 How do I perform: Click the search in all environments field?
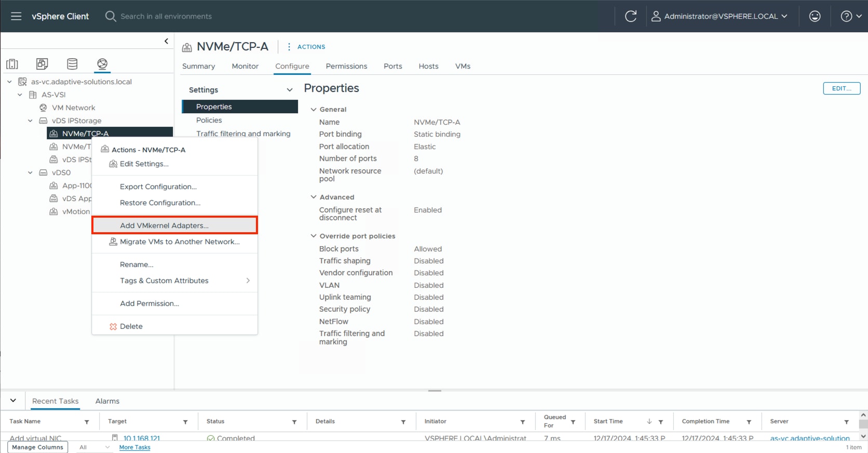click(x=166, y=16)
